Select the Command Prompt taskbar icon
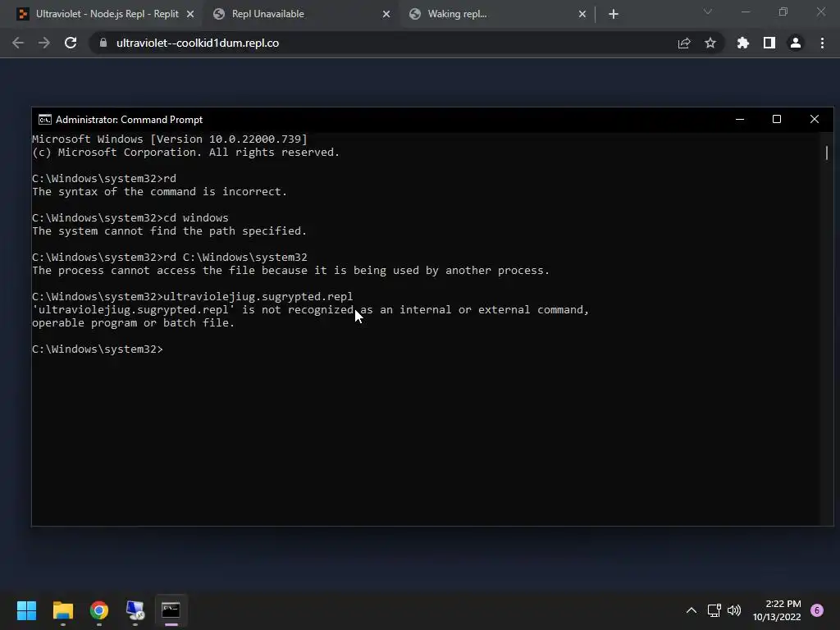The width and height of the screenshot is (840, 630). (x=171, y=610)
